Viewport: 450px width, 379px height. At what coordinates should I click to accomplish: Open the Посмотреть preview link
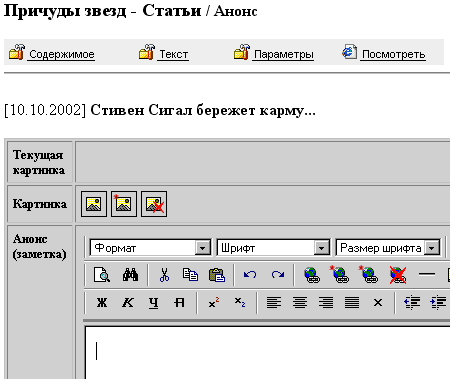coord(394,54)
